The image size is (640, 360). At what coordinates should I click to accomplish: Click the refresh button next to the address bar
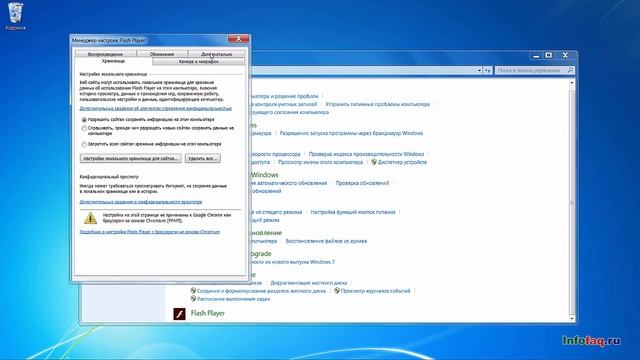coord(488,70)
